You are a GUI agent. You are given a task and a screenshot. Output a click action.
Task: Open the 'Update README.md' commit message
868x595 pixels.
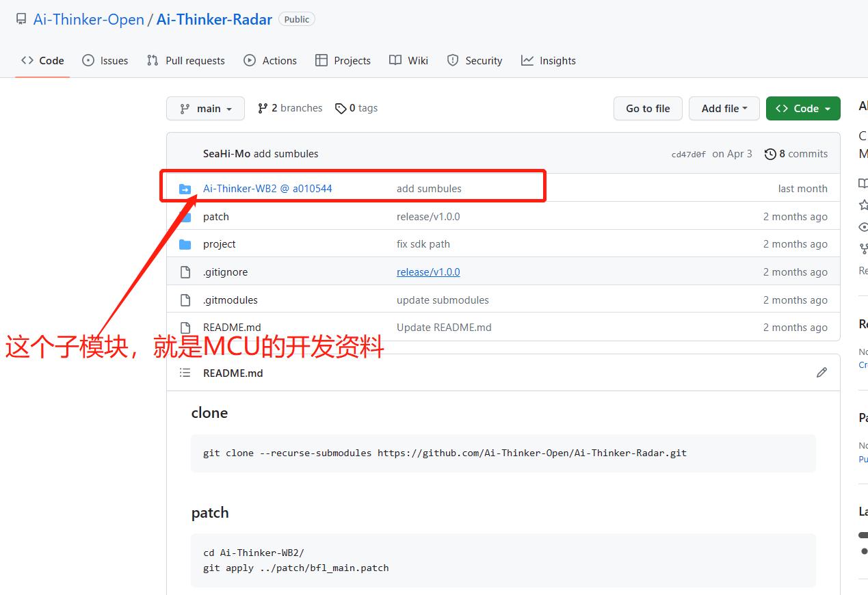(444, 328)
